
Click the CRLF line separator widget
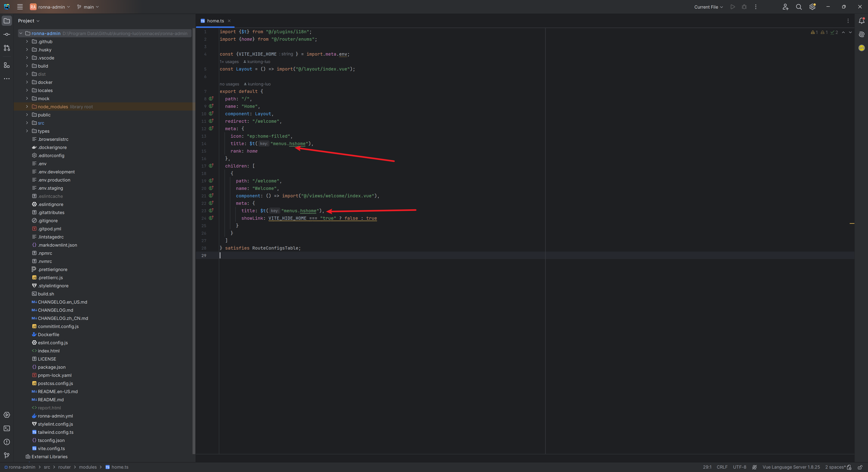click(722, 467)
